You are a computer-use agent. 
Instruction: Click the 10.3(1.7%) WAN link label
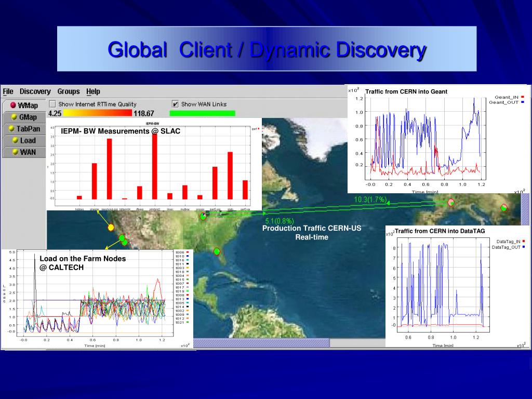(370, 199)
